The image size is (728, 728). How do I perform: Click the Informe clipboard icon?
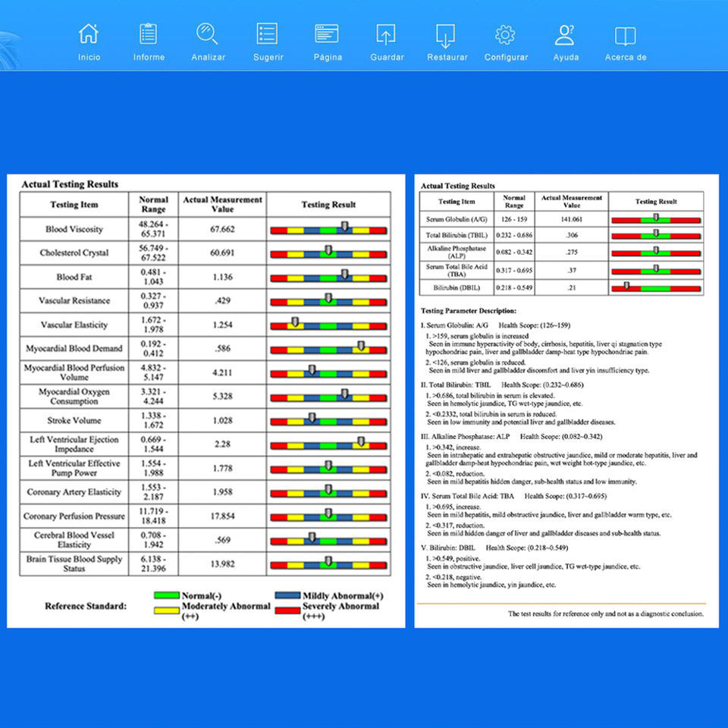pos(149,34)
